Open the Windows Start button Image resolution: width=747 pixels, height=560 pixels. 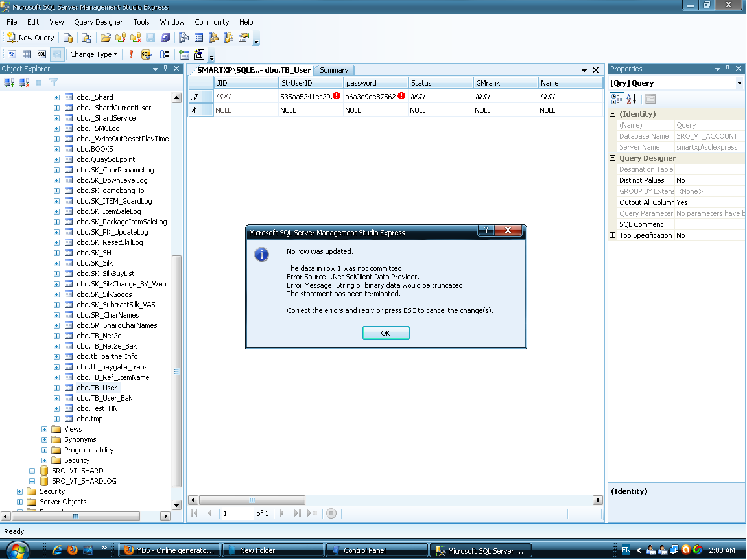18,550
